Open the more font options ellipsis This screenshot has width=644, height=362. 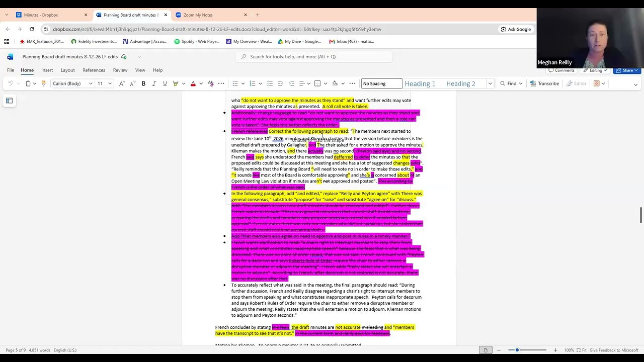point(221,83)
